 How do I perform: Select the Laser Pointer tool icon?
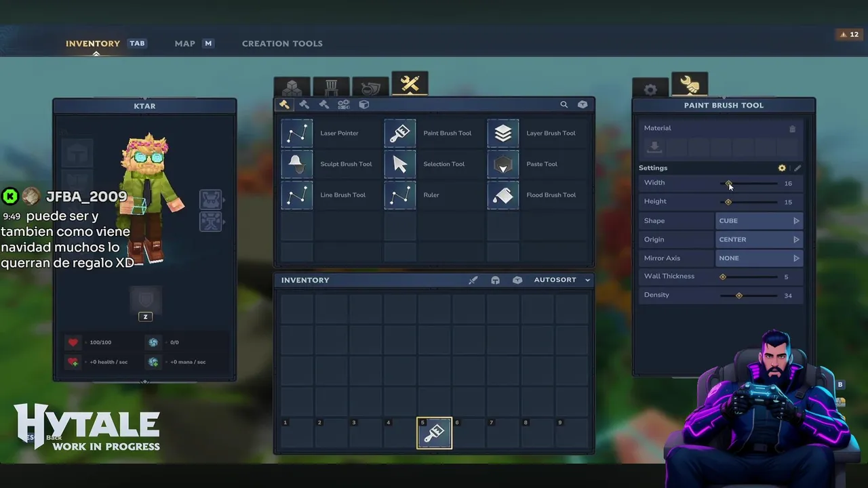pos(297,134)
